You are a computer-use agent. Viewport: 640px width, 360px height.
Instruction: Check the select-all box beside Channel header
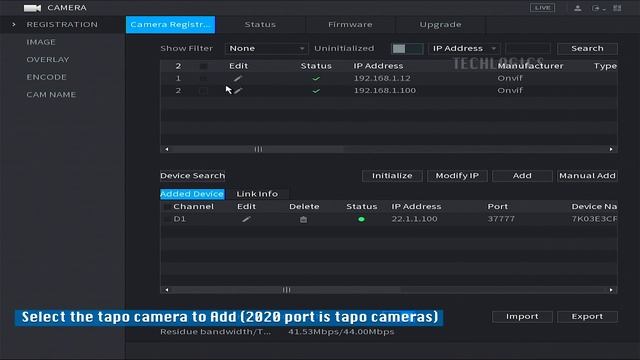(x=167, y=207)
